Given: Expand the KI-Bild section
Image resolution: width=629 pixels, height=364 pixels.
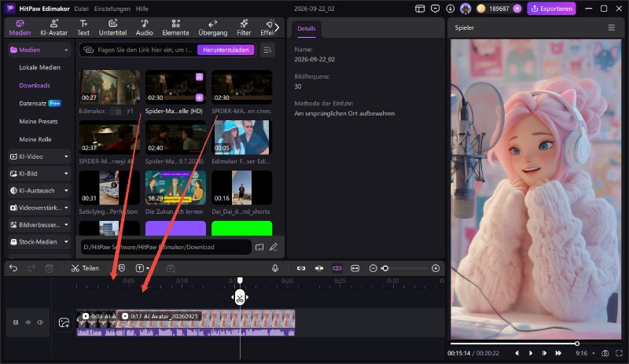Looking at the screenshot, I should 39,174.
